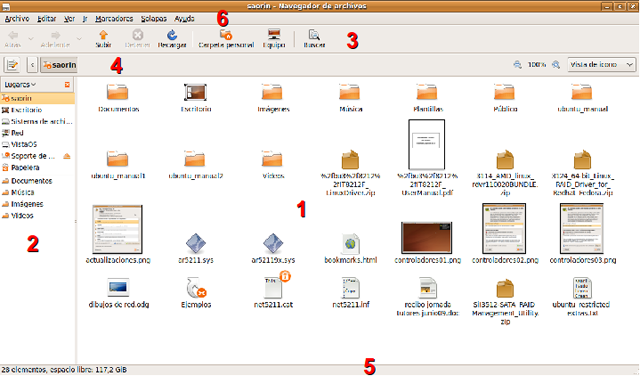Open the Adelante history dropdown arrow
Image resolution: width=640 pixels, height=384 pixels.
(x=80, y=39)
